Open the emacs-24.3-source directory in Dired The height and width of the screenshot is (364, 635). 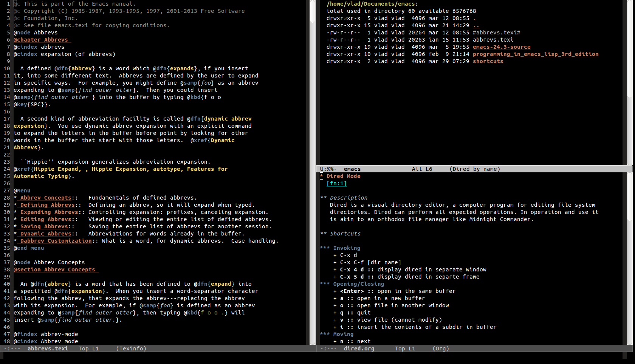[502, 47]
